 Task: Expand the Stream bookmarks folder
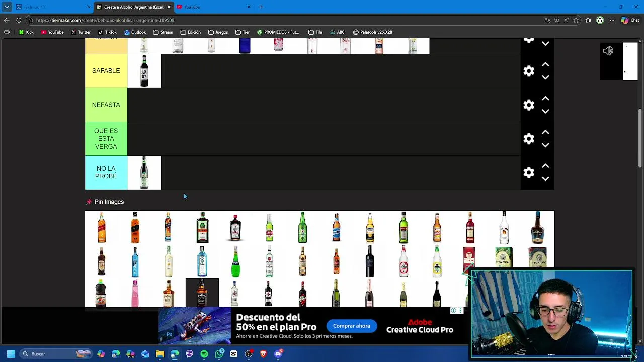point(163,32)
